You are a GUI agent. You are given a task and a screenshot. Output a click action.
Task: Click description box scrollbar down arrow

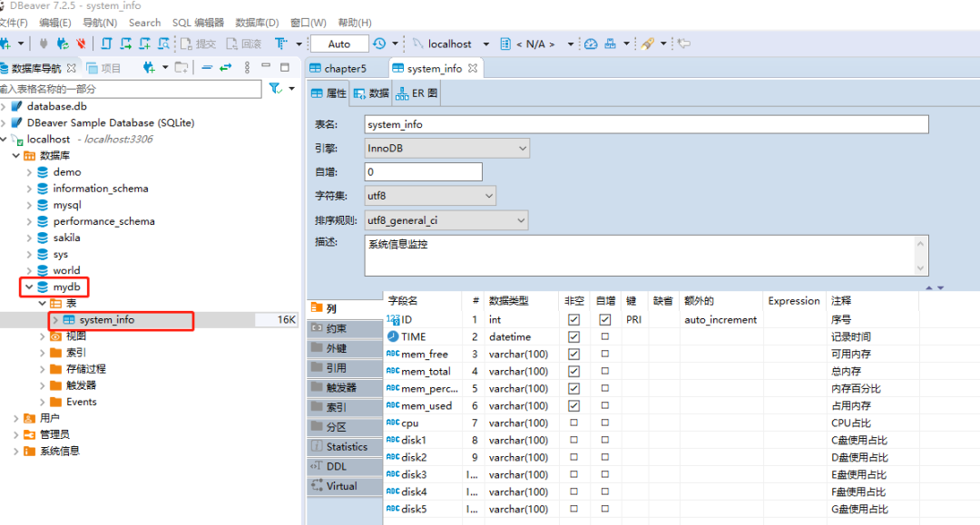coord(920,268)
